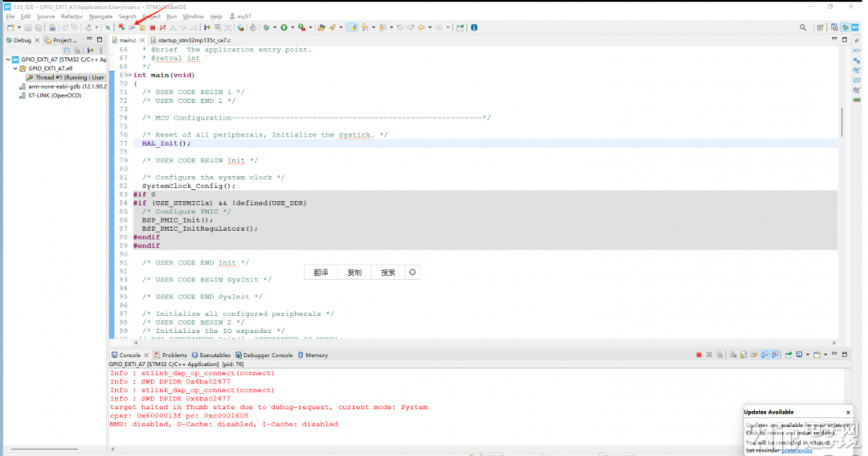The image size is (868, 456).
Task: Toggle Show Console When Standard Error Changes
Action: 775,355
